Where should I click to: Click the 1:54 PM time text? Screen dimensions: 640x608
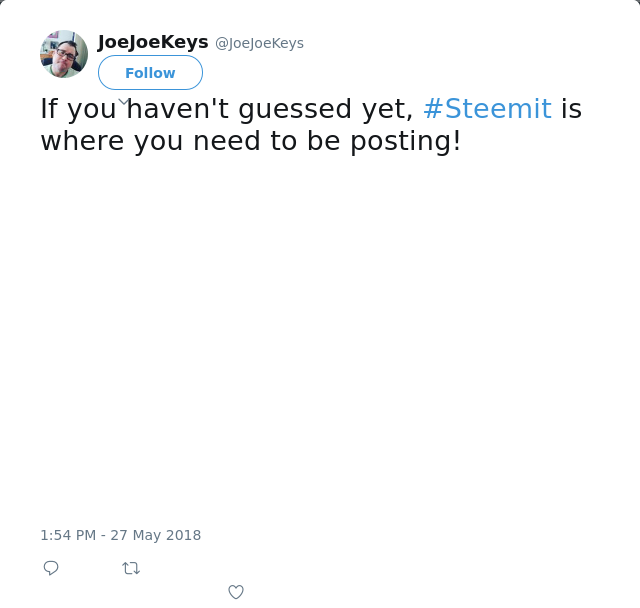67,535
